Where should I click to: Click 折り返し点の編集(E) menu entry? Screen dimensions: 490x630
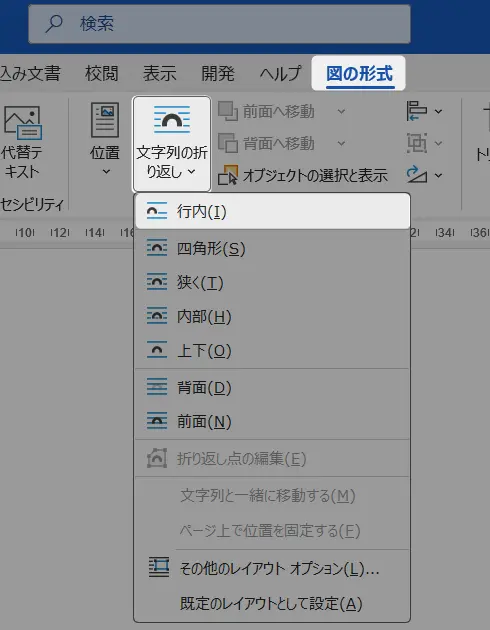tap(273, 458)
